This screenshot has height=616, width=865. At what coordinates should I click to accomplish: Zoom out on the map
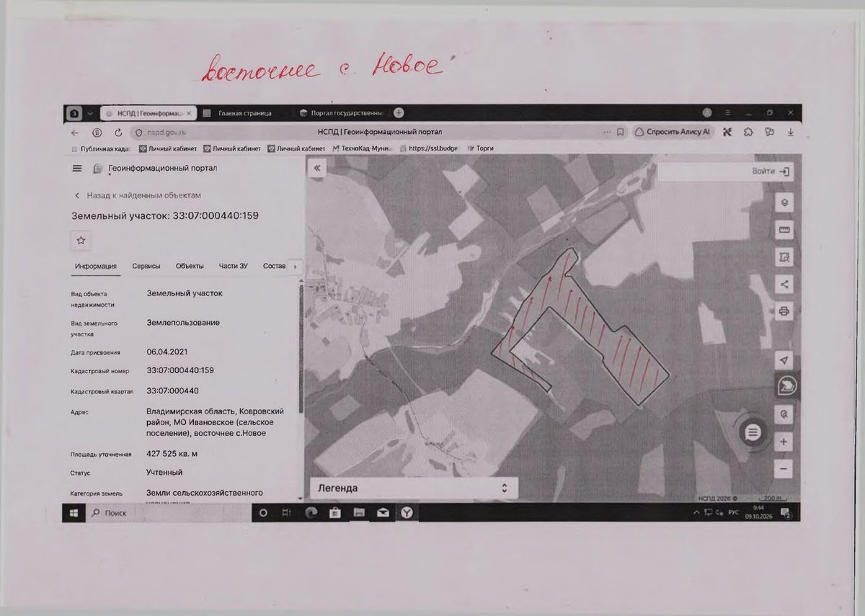point(784,468)
